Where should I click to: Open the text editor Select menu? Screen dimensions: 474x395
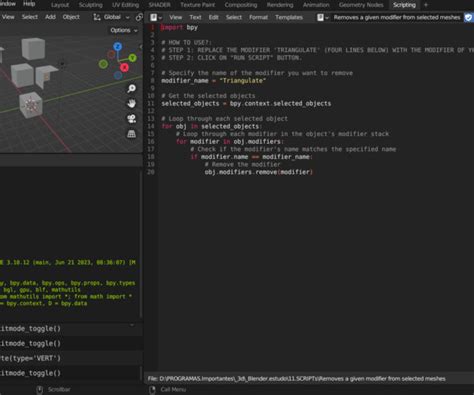coord(234,17)
